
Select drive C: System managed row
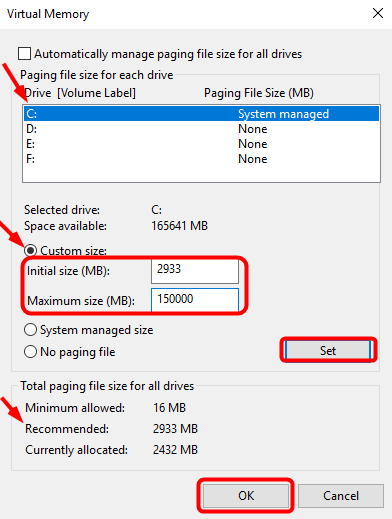pos(201,114)
